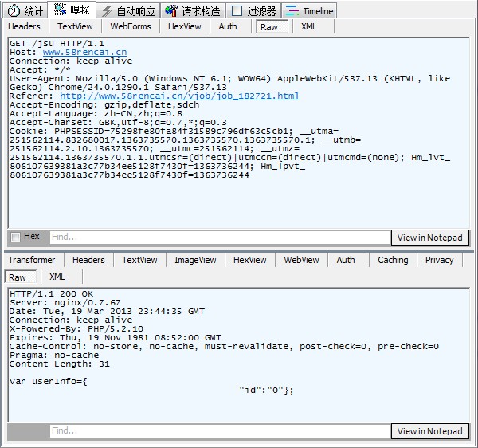Open the response XML tab
This screenshot has width=478, height=448.
point(57,277)
